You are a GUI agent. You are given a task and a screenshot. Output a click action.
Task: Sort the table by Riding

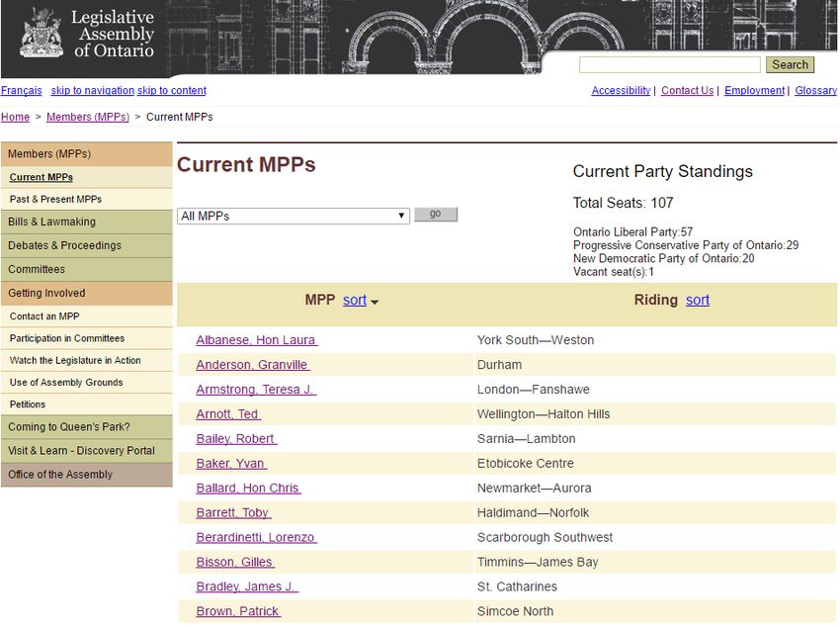point(698,300)
